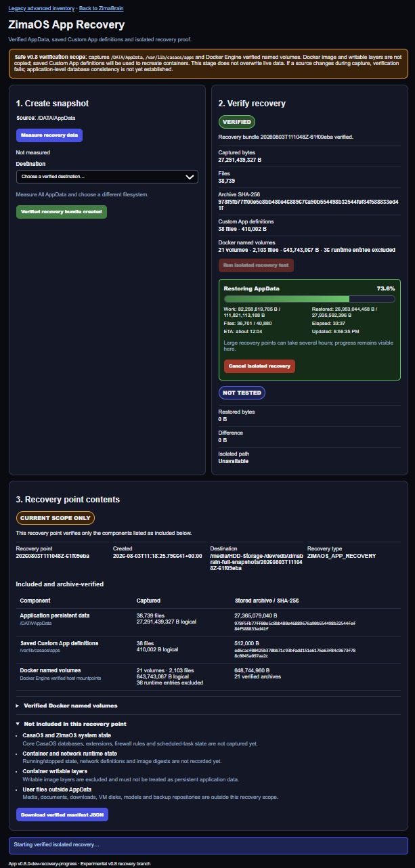Viewport: 415px width, 868px height.
Task: Open the Legacy advanced inventory link
Action: (41, 7)
